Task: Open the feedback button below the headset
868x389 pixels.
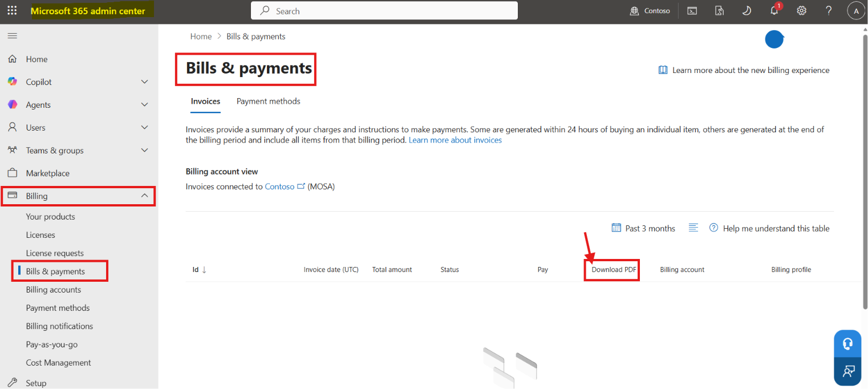Action: (x=847, y=371)
